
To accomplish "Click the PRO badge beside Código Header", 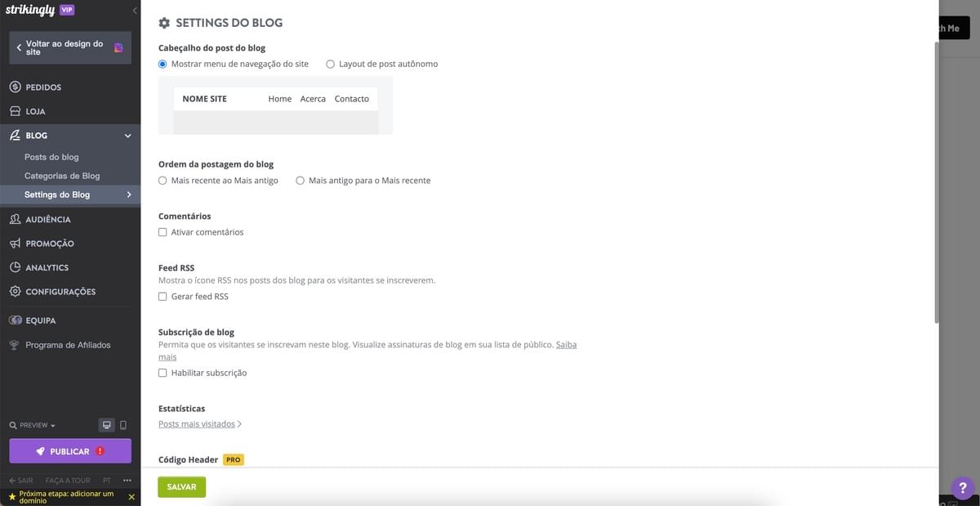I will pyautogui.click(x=234, y=460).
